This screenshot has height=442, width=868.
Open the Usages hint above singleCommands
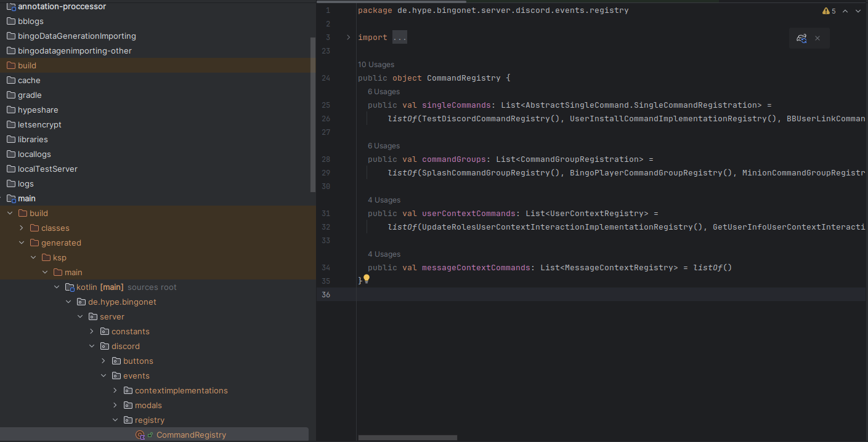tap(384, 92)
